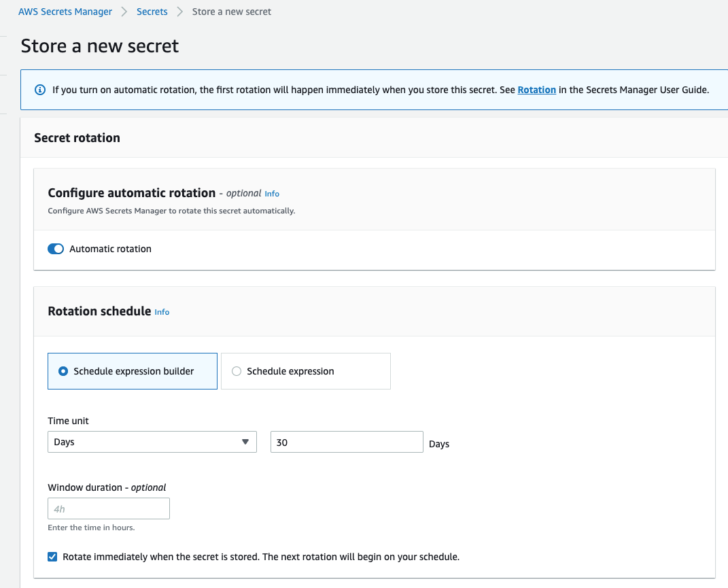
Task: Click the AWS Secrets Manager breadcrumb
Action: [65, 12]
